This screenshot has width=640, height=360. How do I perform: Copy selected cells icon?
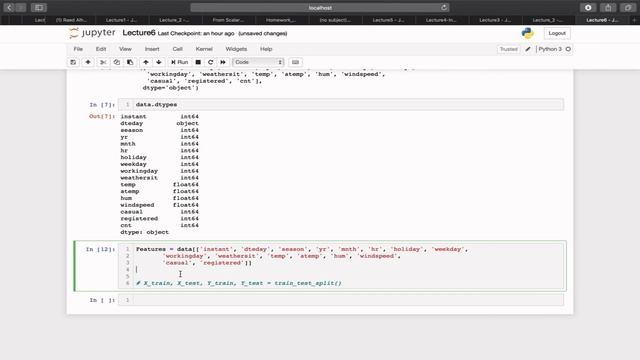tap(117, 62)
